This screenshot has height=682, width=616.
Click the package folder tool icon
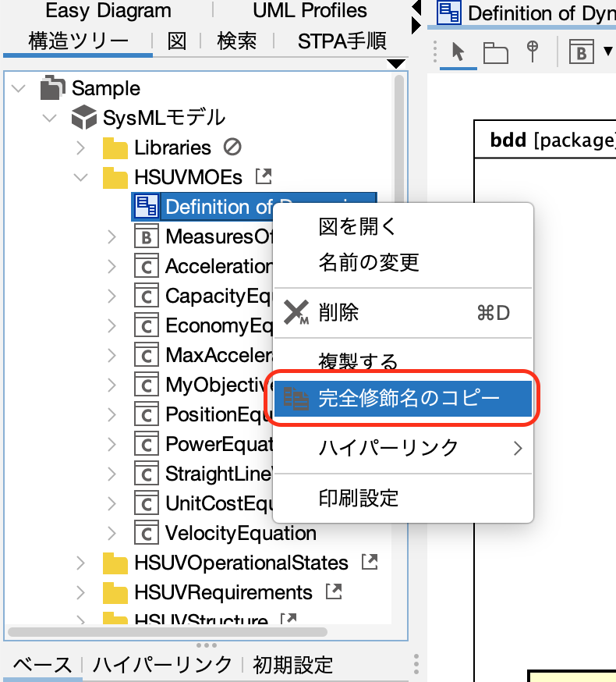coord(495,52)
